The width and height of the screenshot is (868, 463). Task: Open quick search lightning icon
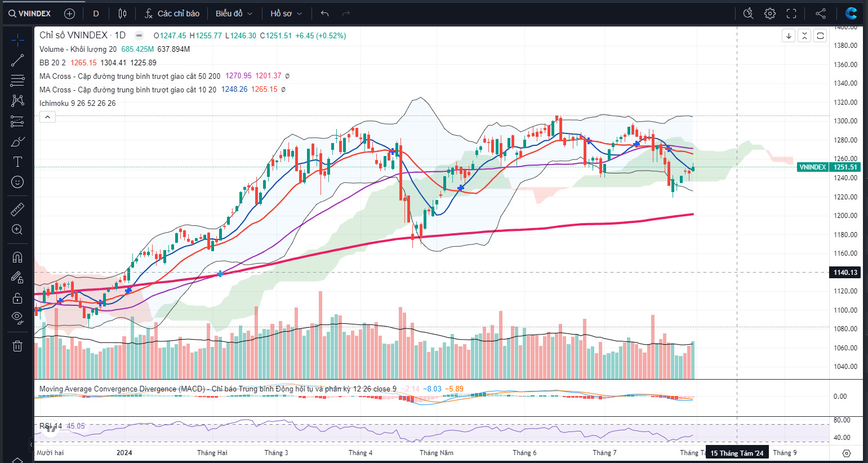pos(748,14)
